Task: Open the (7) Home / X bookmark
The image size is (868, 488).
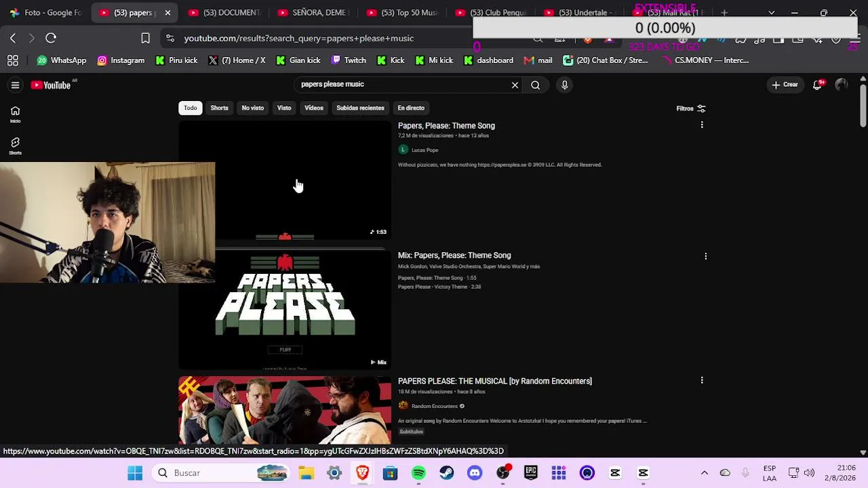Action: (x=237, y=60)
